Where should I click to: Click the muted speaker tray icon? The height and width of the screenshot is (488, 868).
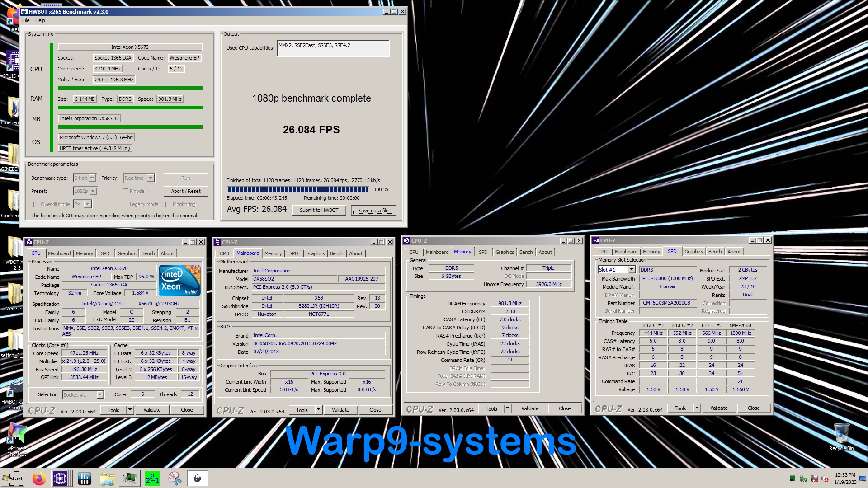coord(825,479)
